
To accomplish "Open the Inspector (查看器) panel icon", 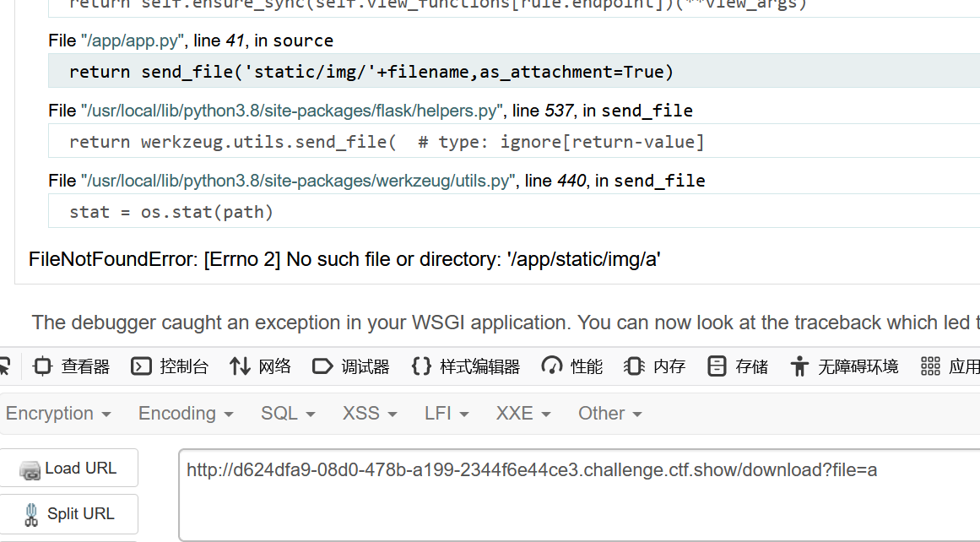I will (x=42, y=366).
